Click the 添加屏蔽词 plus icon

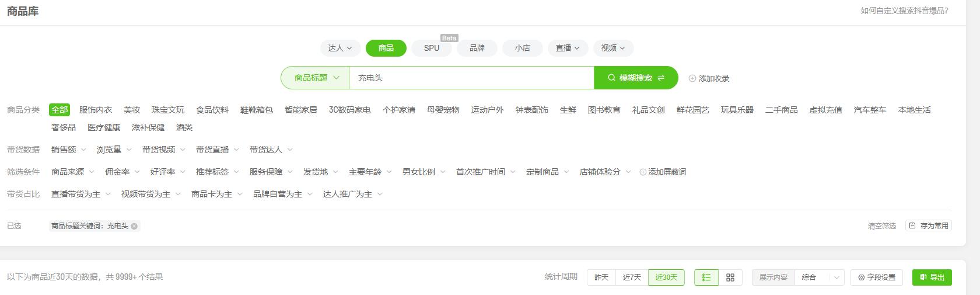tap(643, 172)
